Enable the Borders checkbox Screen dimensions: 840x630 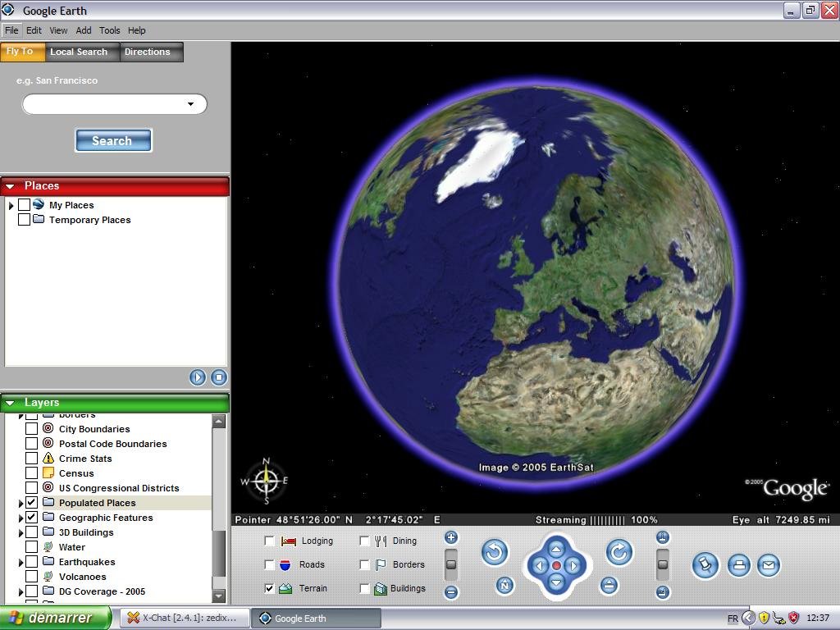(364, 564)
